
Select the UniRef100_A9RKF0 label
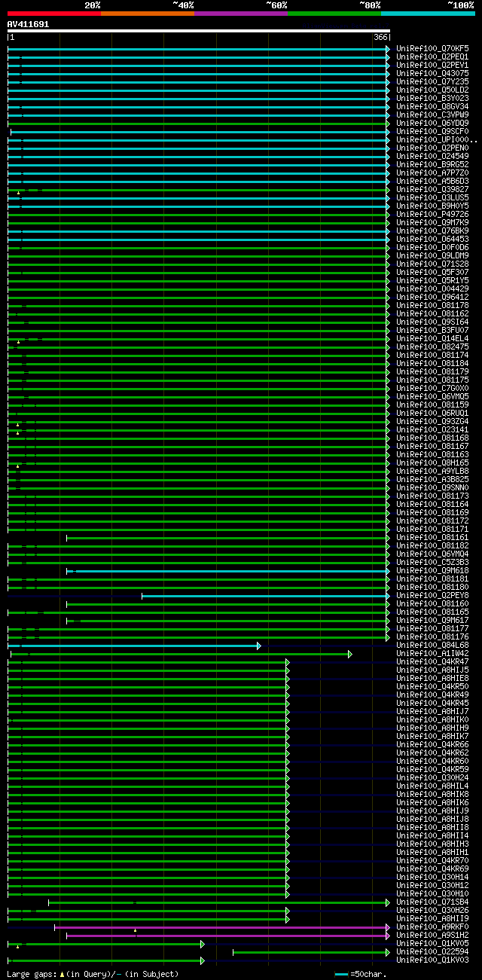(x=432, y=927)
